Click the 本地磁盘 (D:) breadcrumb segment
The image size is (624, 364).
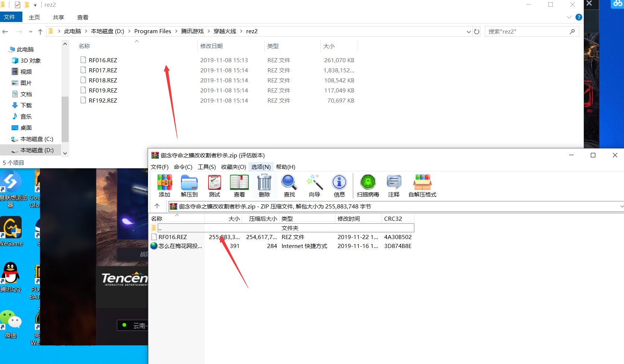click(x=107, y=31)
